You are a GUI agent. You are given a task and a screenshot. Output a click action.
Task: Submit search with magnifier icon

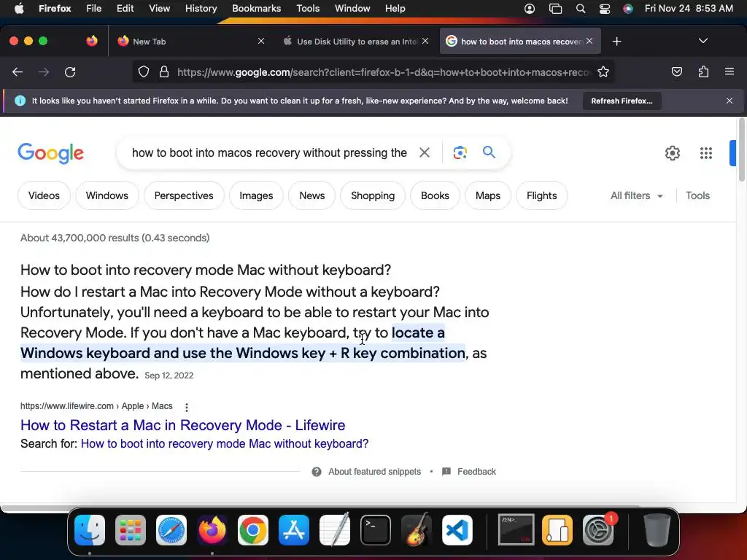(489, 152)
